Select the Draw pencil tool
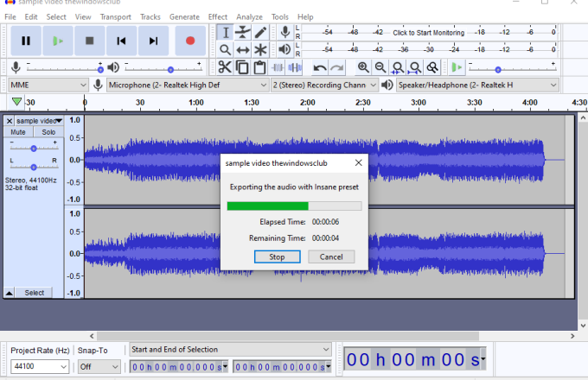Image resolution: width=588 pixels, height=380 pixels. point(260,32)
